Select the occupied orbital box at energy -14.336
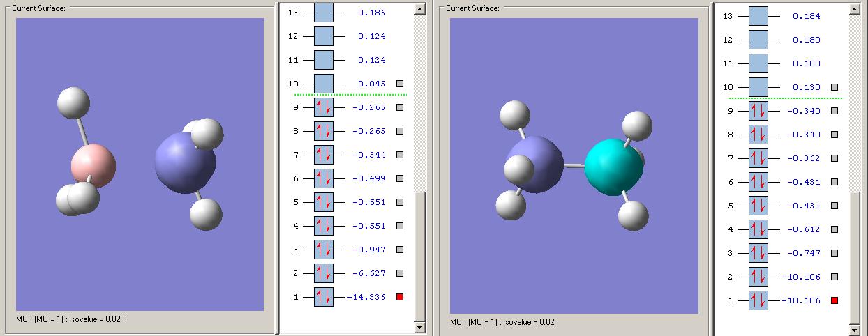The height and width of the screenshot is (336, 868). pos(324,297)
